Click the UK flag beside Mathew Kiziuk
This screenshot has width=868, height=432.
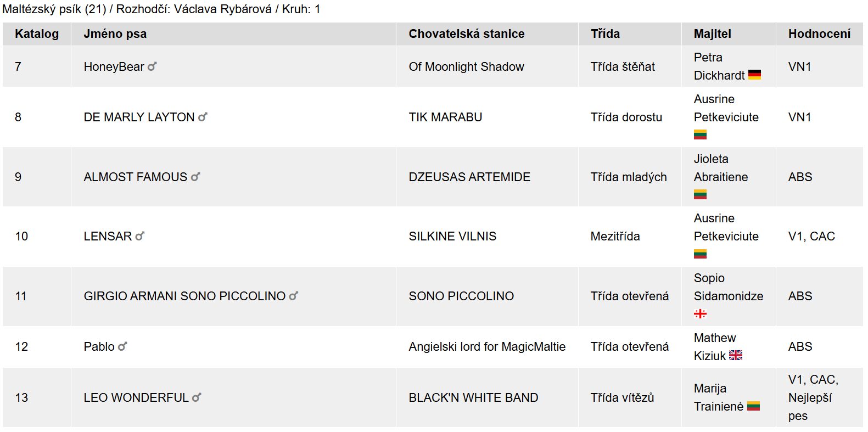[736, 356]
